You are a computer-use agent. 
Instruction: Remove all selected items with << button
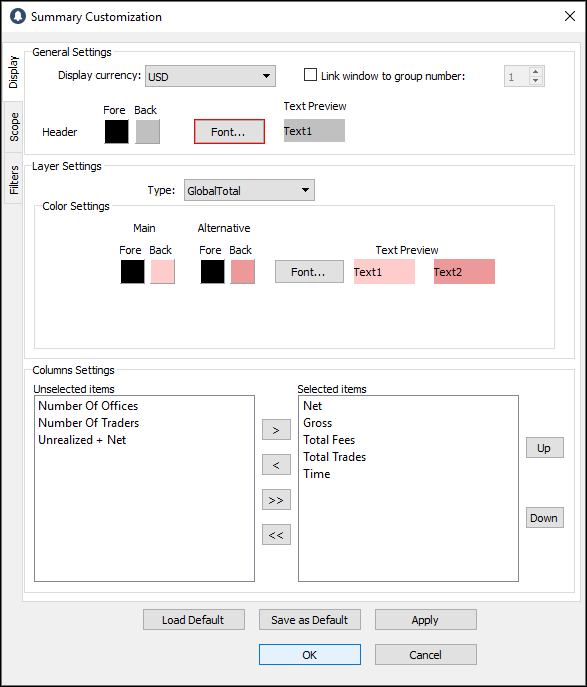click(x=276, y=535)
